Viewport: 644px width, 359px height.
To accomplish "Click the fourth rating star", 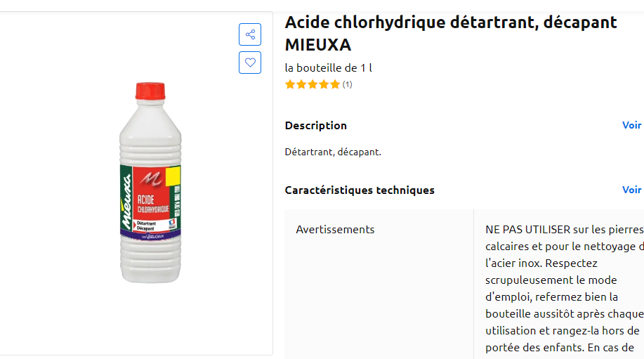I will [x=324, y=84].
